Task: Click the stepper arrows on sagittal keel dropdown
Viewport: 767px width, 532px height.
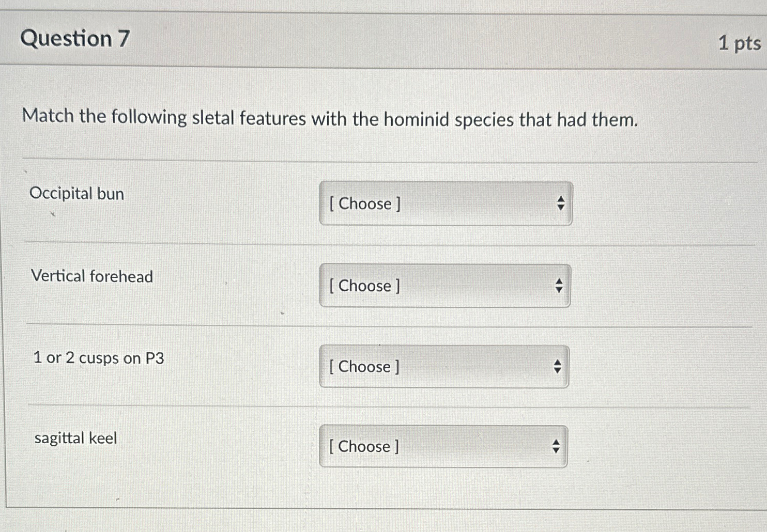Action: click(555, 446)
